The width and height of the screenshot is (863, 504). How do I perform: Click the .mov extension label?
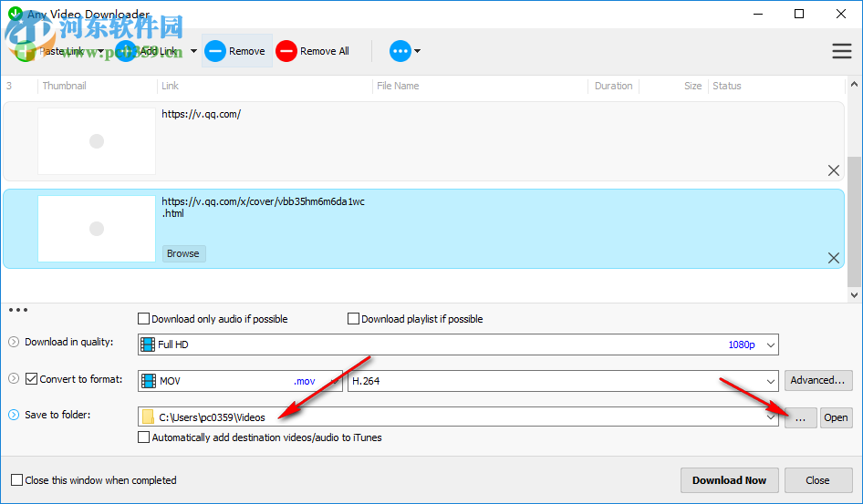[304, 382]
